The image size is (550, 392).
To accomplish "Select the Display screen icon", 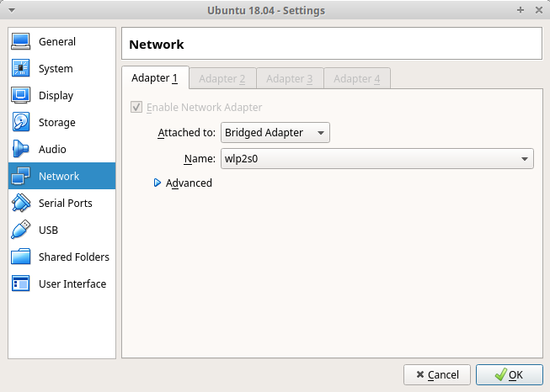I will pos(21,95).
